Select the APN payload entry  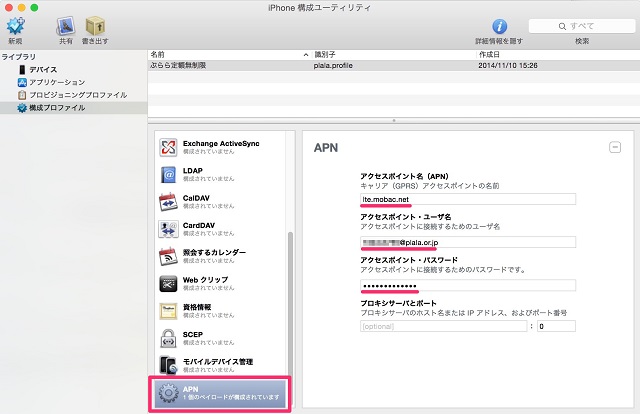[220, 394]
